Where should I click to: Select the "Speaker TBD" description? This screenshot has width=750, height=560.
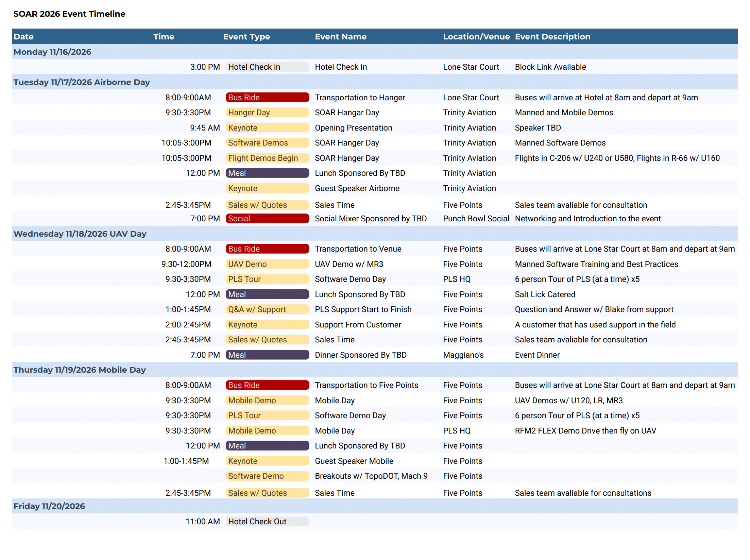pos(538,128)
